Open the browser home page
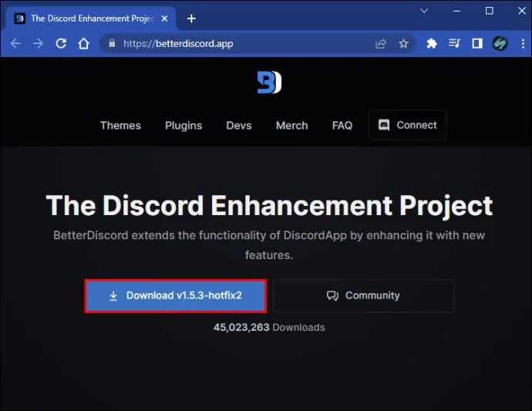This screenshot has height=411, width=532. pyautogui.click(x=83, y=43)
